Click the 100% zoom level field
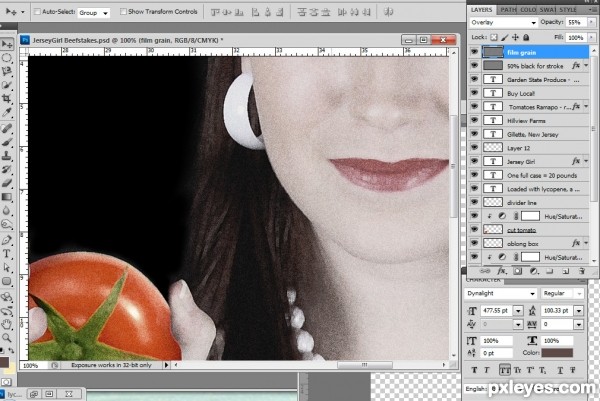The width and height of the screenshot is (600, 401). tap(33, 365)
